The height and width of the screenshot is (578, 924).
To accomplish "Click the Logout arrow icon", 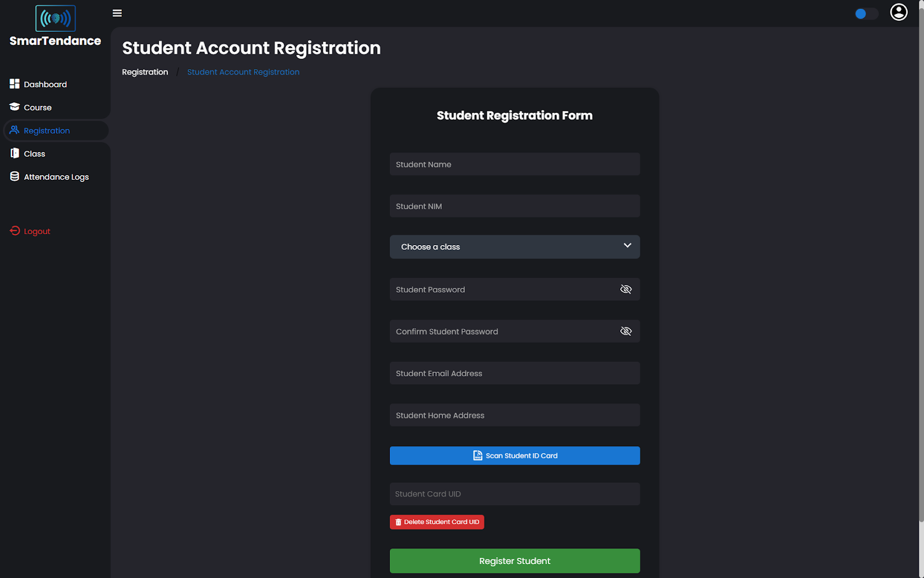I will (14, 231).
